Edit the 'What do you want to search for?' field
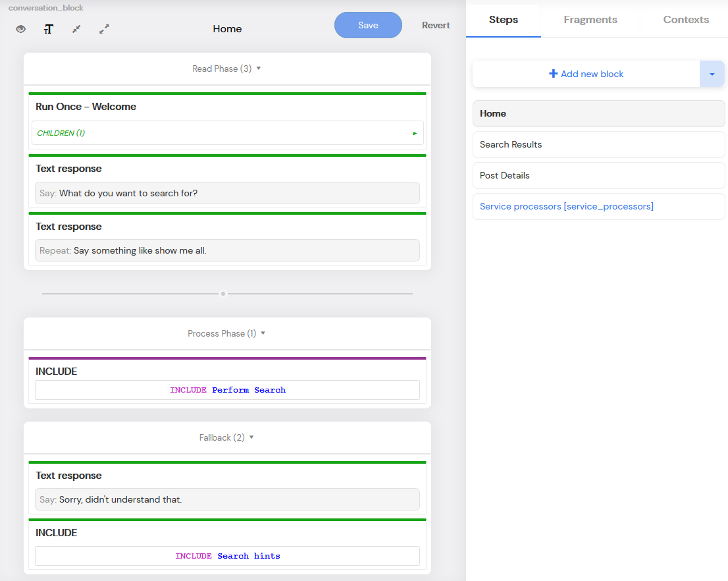The height and width of the screenshot is (581, 728). coord(228,193)
